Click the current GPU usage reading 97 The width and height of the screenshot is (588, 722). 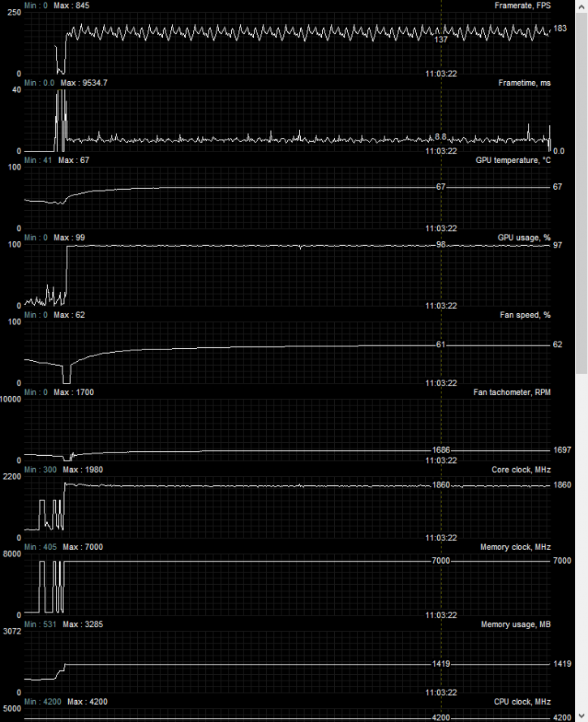[558, 245]
